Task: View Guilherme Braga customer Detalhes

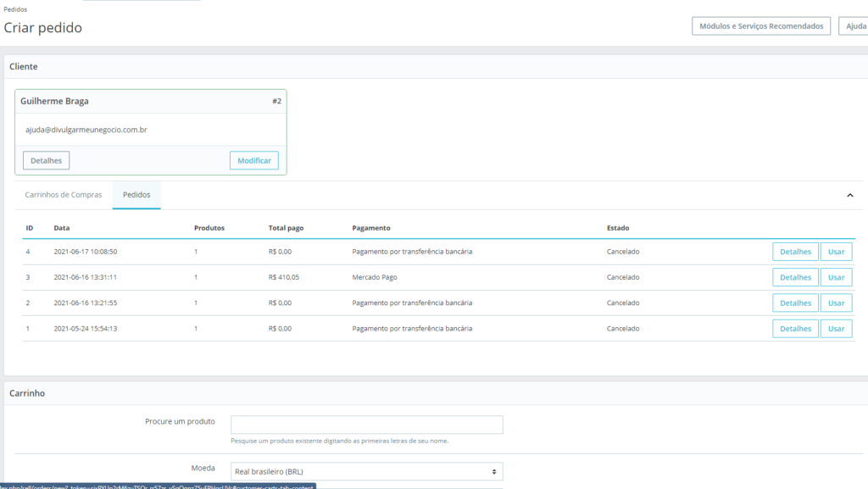Action: point(46,160)
